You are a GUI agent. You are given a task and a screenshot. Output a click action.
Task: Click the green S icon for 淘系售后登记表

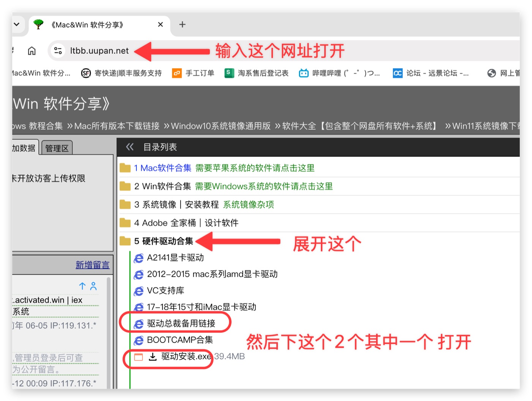229,73
